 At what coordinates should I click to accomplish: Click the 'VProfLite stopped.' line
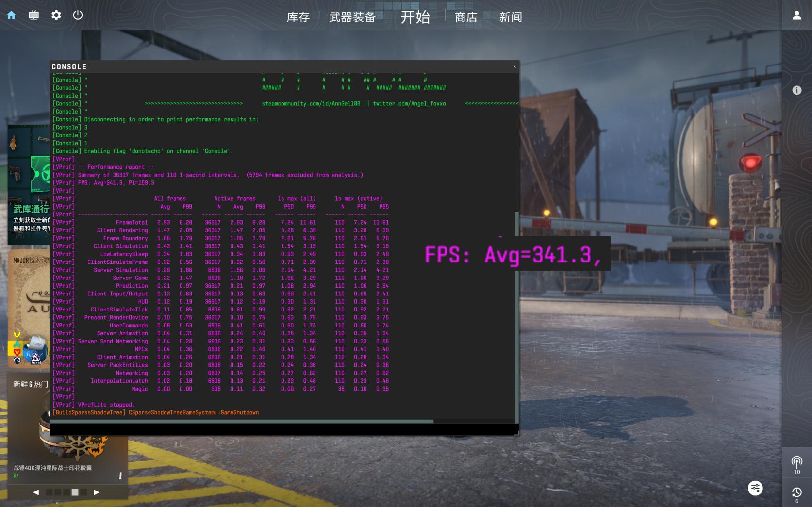pos(106,405)
